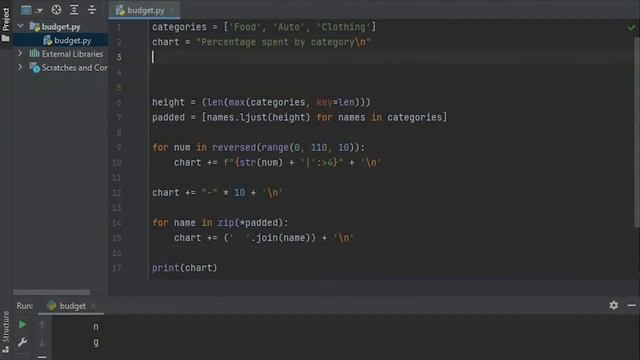The image size is (640, 360).
Task: Place the cursor on empty line 3
Action: click(392, 57)
